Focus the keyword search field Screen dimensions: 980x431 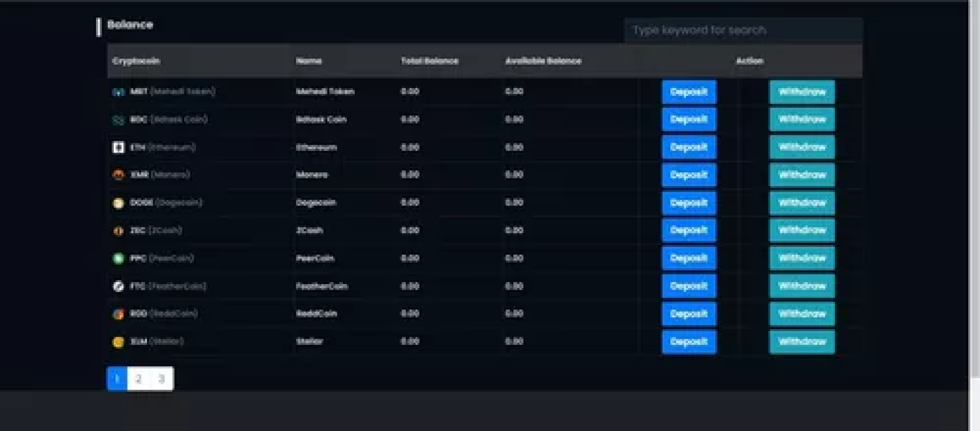point(743,30)
